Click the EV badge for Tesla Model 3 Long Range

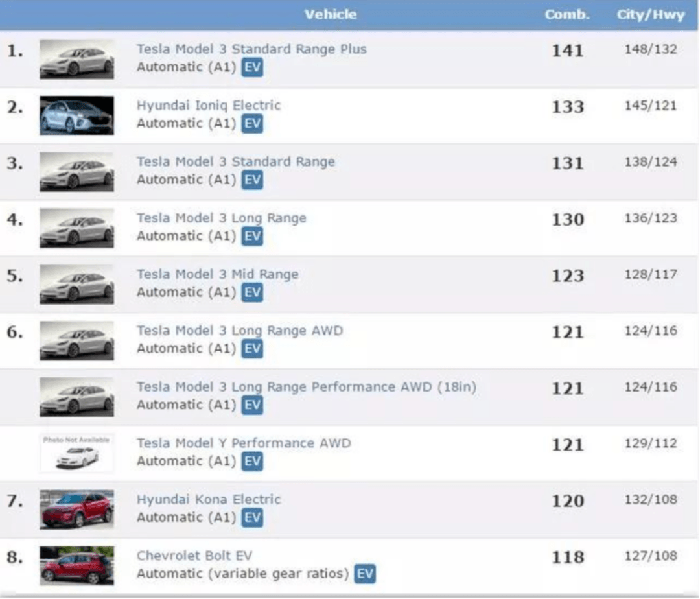[252, 237]
